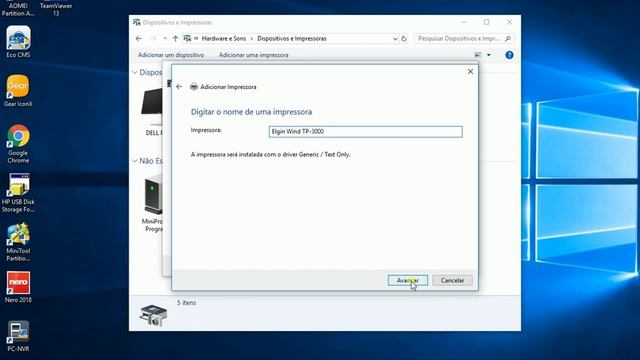
Task: Open the TeamViewer 13 desktop shortcut
Action: pyautogui.click(x=56, y=9)
